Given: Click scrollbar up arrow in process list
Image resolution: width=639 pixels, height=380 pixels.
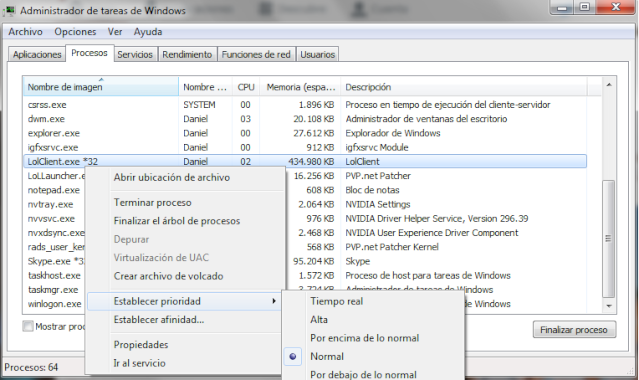Looking at the screenshot, I should point(609,85).
